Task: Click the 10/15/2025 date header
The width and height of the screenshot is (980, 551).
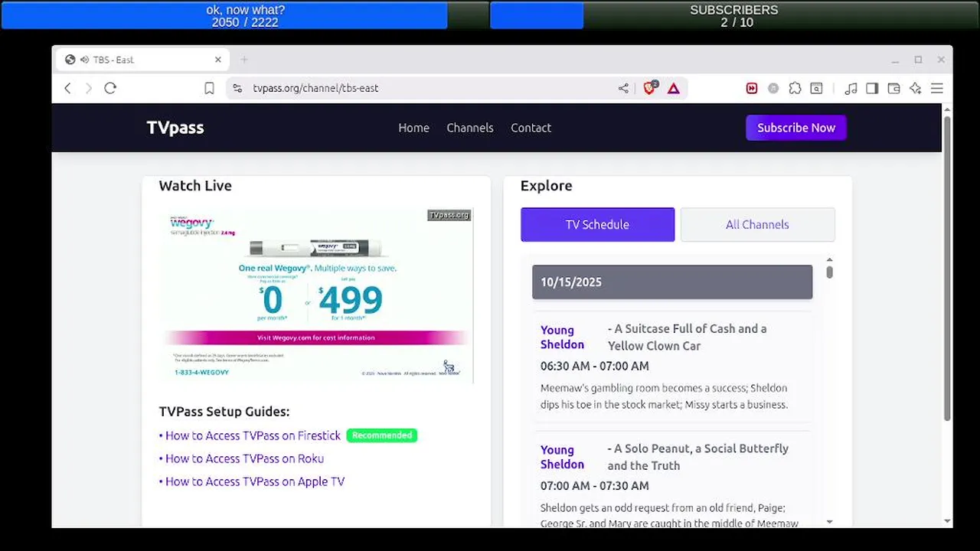Action: (x=672, y=282)
